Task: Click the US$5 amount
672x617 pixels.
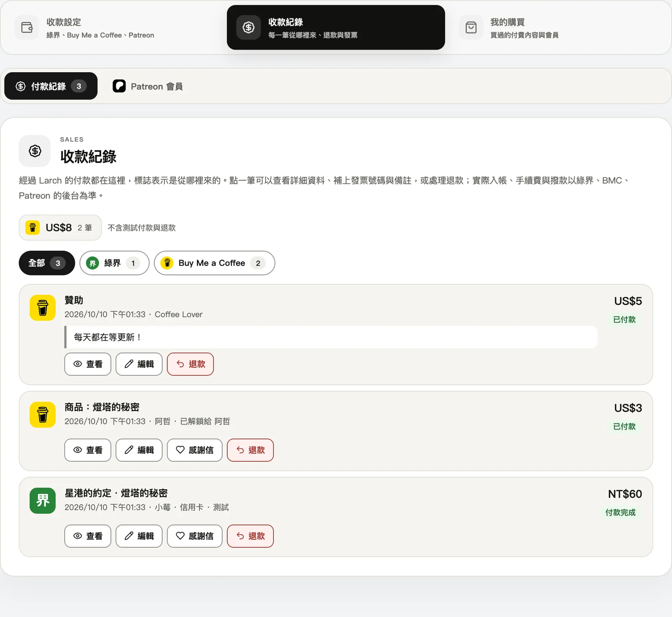Action: (628, 301)
